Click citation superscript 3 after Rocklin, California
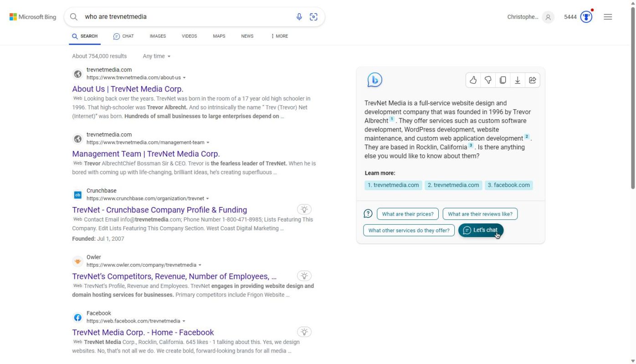The height and width of the screenshot is (364, 636). click(x=471, y=146)
